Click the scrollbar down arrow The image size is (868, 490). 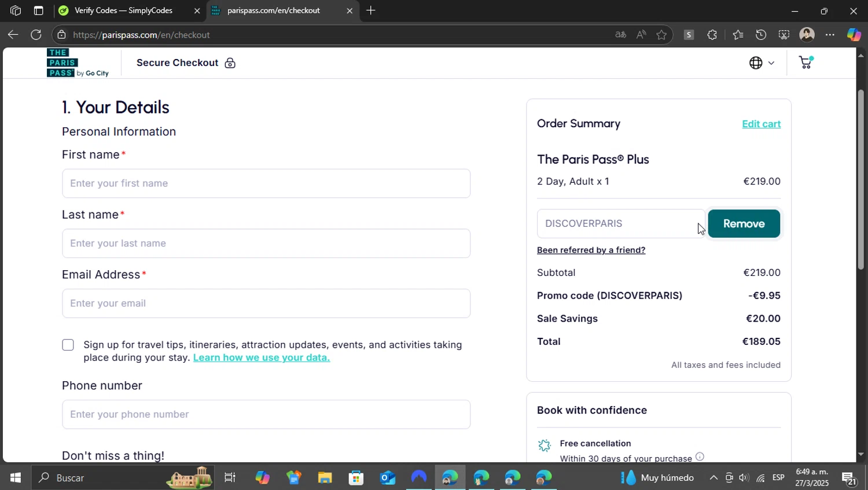point(860,455)
